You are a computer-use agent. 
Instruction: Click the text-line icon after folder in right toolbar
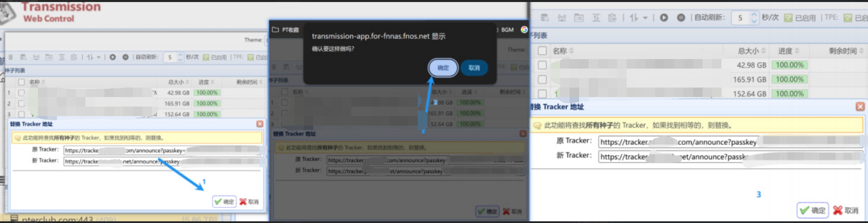596,18
